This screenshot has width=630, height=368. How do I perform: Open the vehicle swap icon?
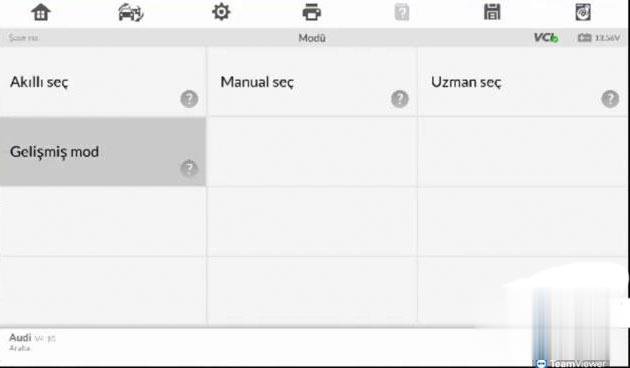coord(131,12)
